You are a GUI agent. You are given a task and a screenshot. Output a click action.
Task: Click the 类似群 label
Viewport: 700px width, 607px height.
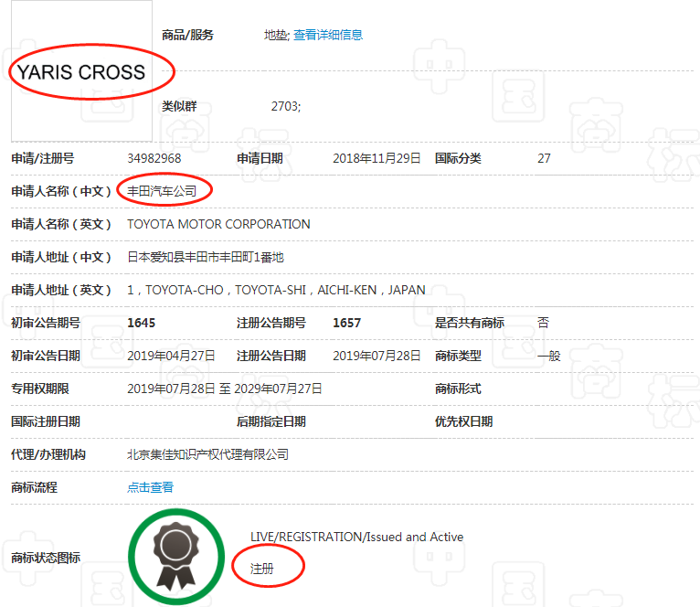(179, 106)
